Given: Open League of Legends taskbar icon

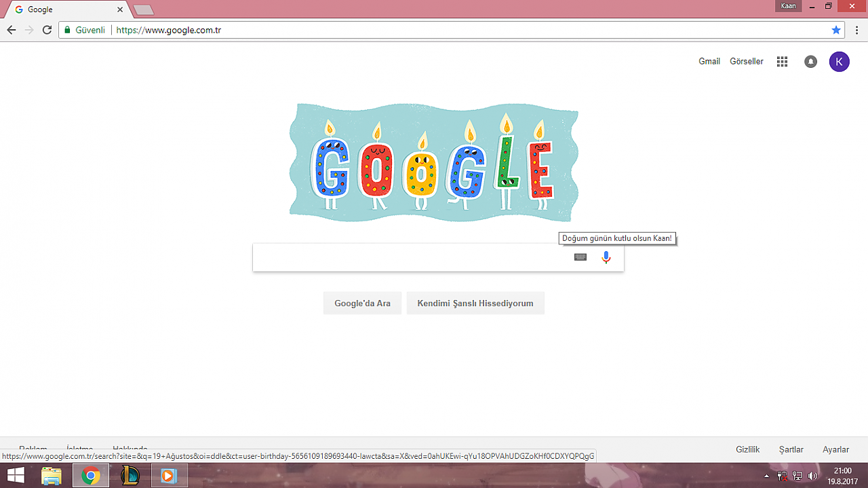Looking at the screenshot, I should [x=130, y=476].
